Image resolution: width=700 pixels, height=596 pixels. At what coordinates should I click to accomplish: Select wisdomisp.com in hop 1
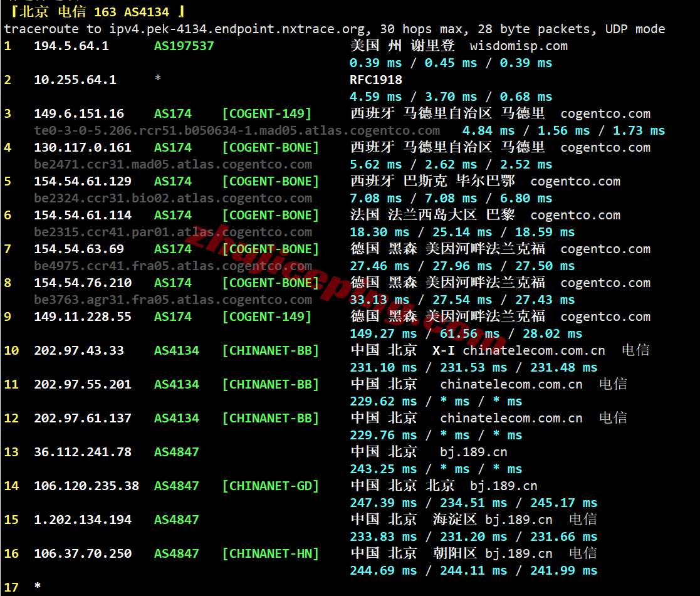click(519, 46)
